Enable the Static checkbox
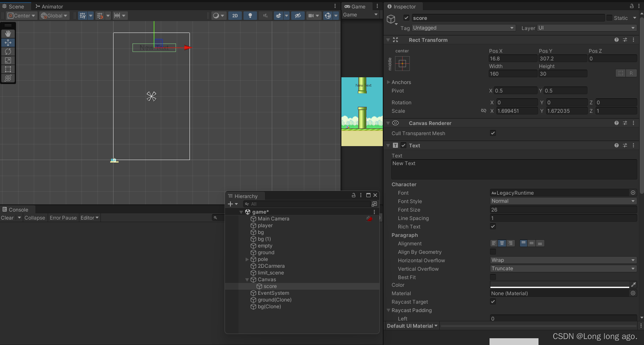The image size is (644, 345). click(x=609, y=18)
